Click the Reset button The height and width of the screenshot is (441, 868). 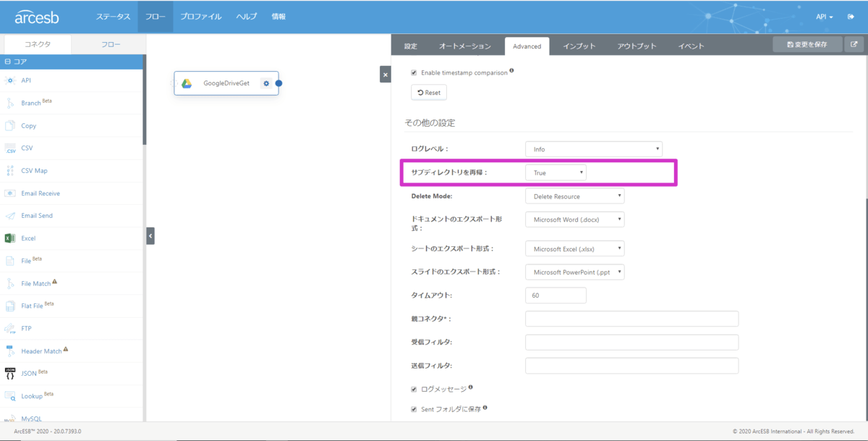pyautogui.click(x=429, y=93)
